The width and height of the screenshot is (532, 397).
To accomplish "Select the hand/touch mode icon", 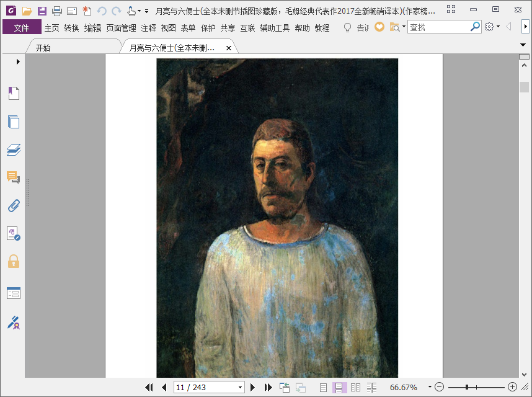I will pos(131,11).
